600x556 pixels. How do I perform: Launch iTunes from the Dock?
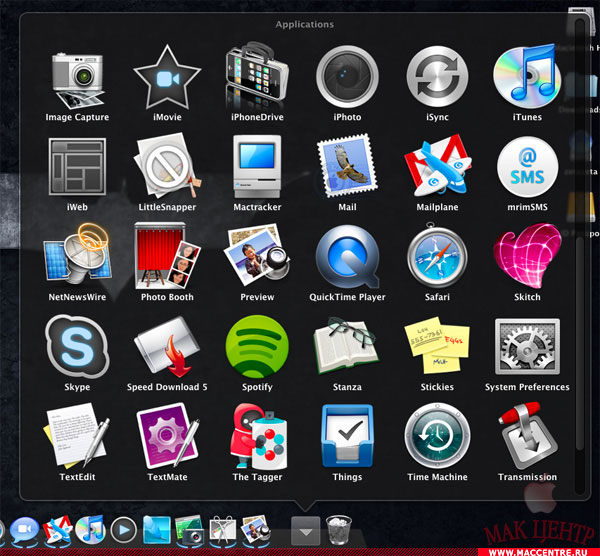[x=90, y=529]
